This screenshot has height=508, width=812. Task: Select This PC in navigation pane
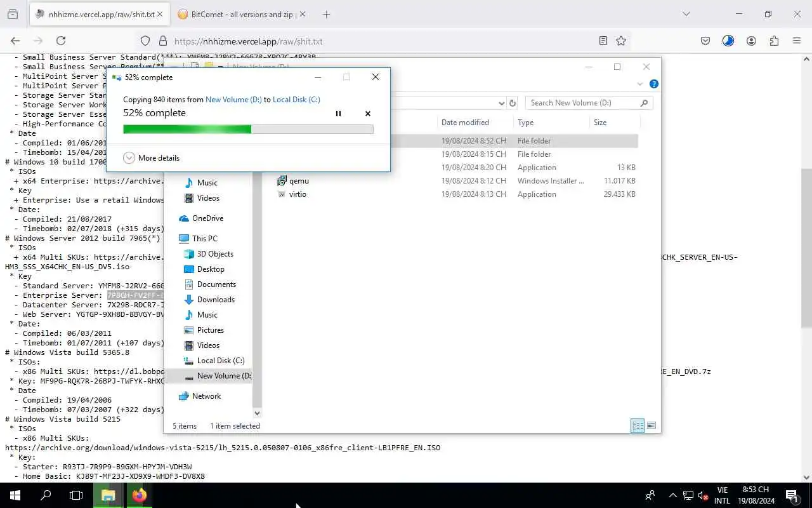pyautogui.click(x=204, y=239)
